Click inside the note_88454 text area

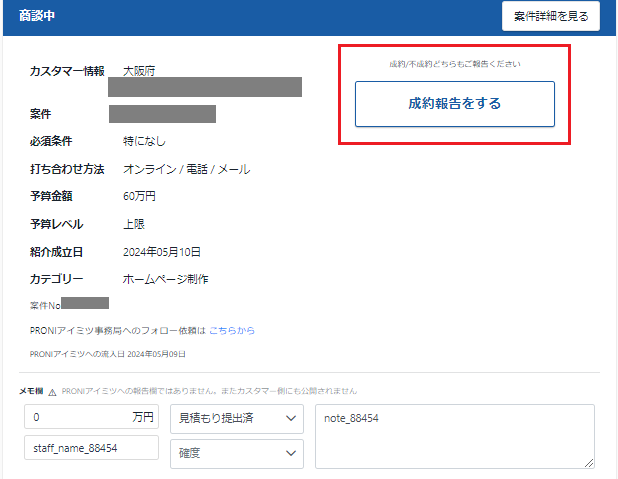pyautogui.click(x=454, y=435)
